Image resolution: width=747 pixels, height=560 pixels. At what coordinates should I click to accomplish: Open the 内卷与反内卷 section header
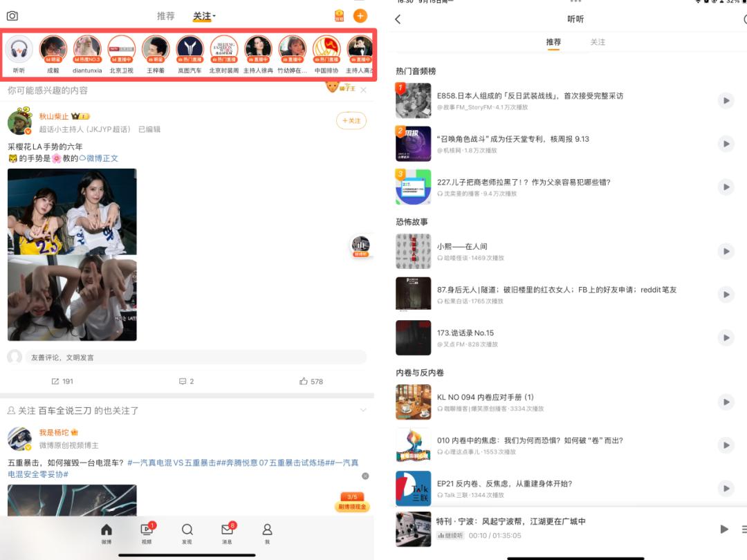[x=420, y=373]
